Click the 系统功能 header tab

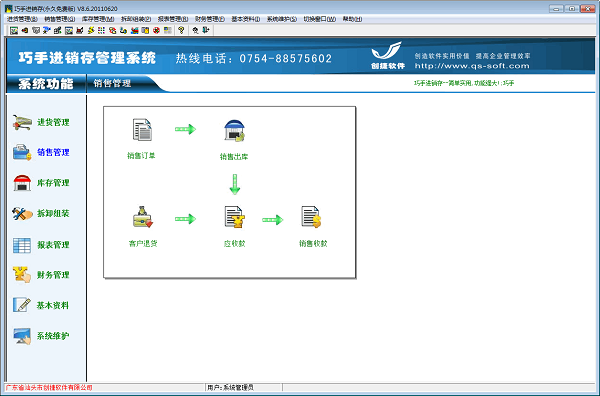(46, 83)
